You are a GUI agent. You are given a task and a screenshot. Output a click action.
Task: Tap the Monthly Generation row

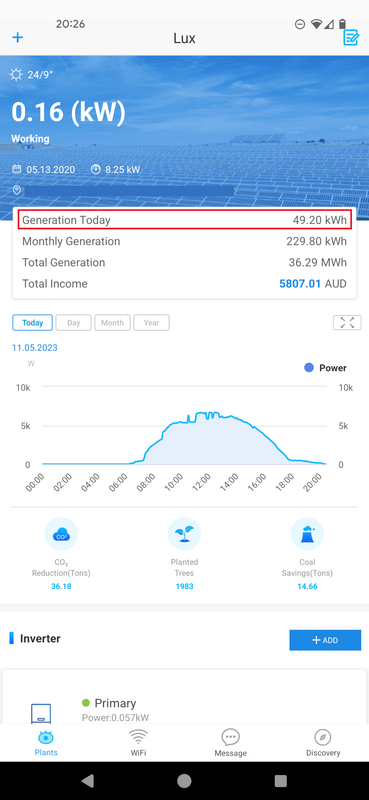[x=184, y=241]
